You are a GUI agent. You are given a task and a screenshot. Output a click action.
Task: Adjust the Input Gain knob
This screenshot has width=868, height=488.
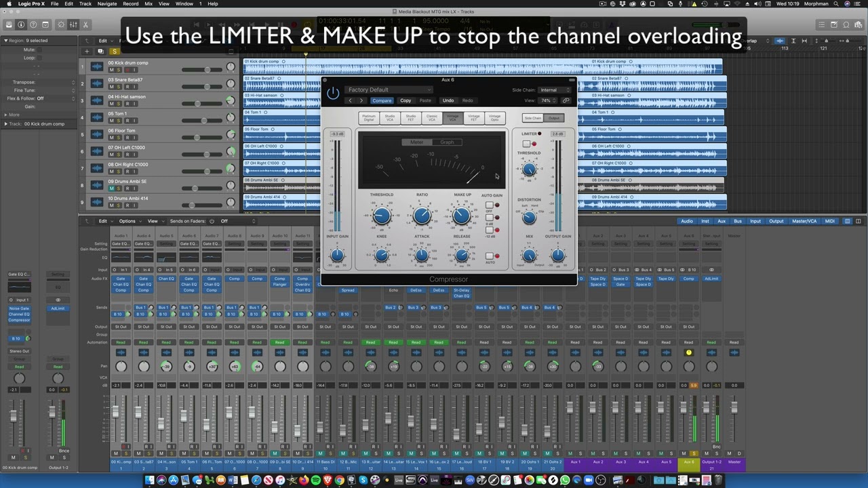(x=337, y=256)
